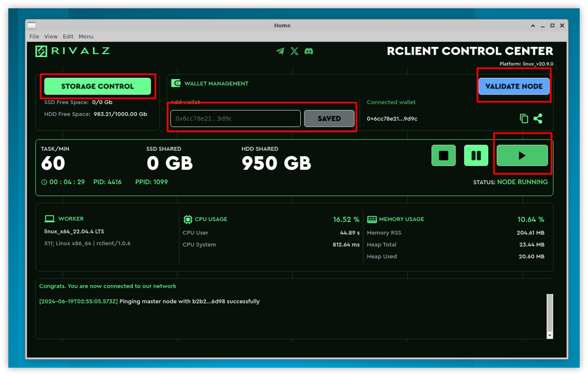This screenshot has width=588, height=376.
Task: Click the memory usage 10.64 % value
Action: [531, 220]
